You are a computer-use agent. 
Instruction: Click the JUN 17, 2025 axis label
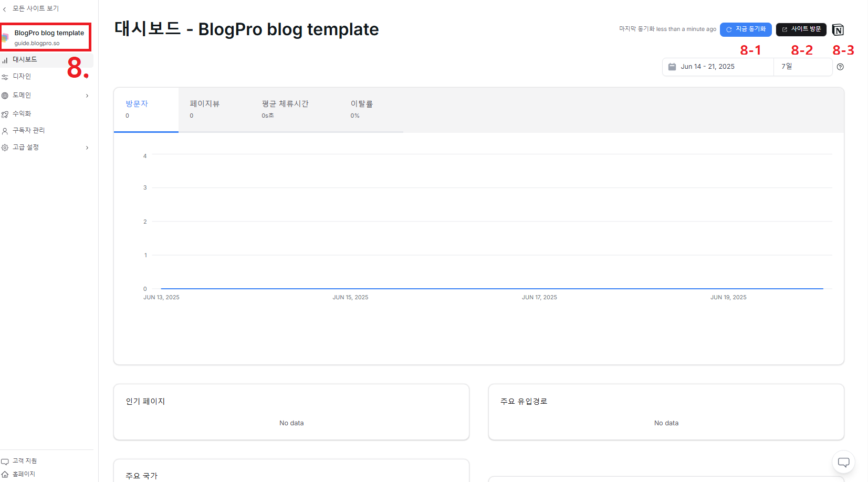tap(539, 298)
